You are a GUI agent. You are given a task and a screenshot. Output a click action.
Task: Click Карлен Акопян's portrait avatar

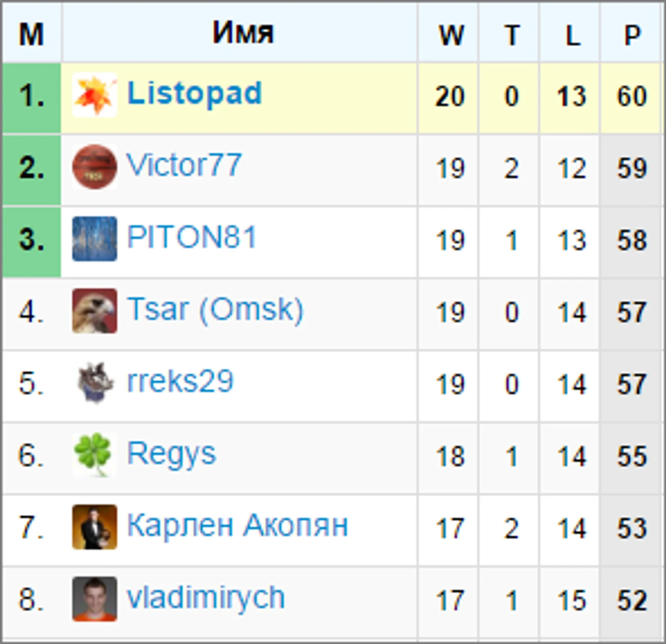coord(94,527)
